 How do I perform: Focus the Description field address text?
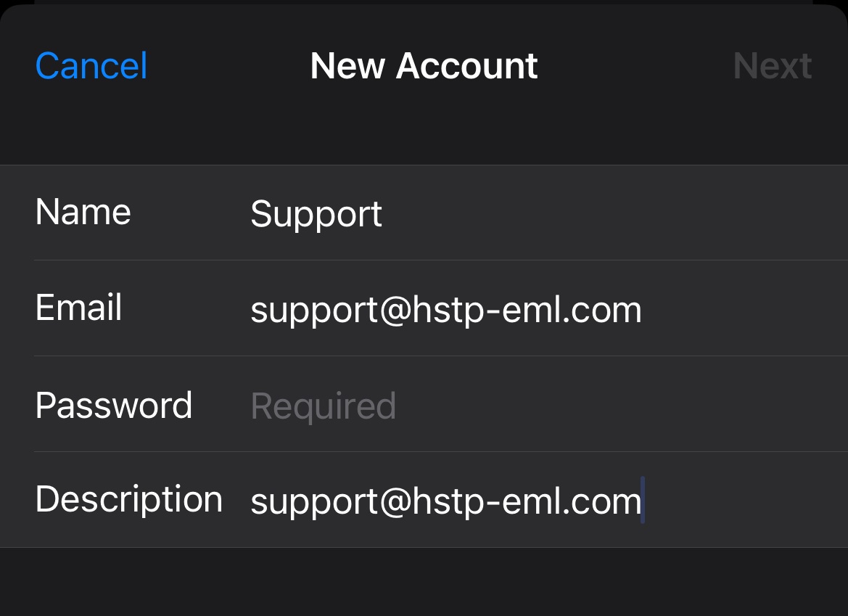pyautogui.click(x=445, y=501)
